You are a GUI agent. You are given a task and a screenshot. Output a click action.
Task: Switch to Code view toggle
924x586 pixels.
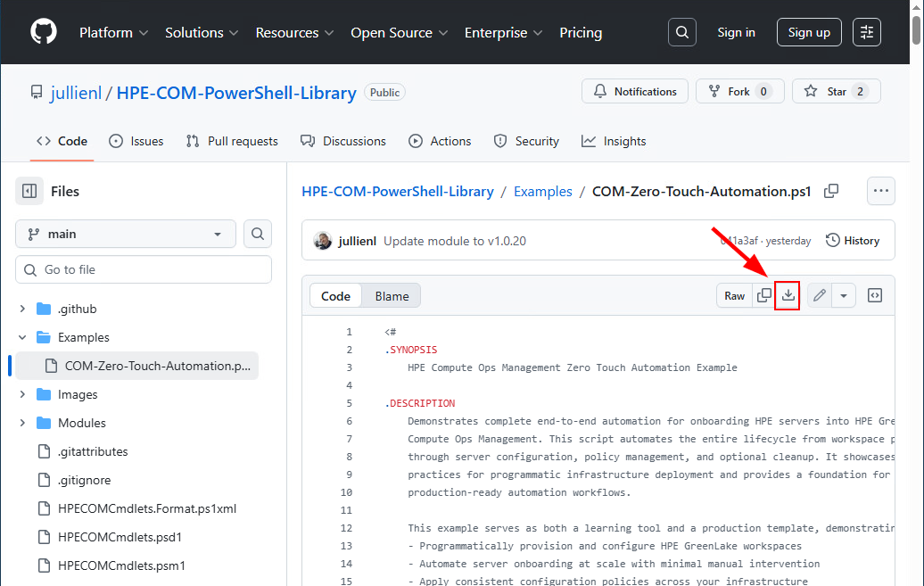pos(336,296)
